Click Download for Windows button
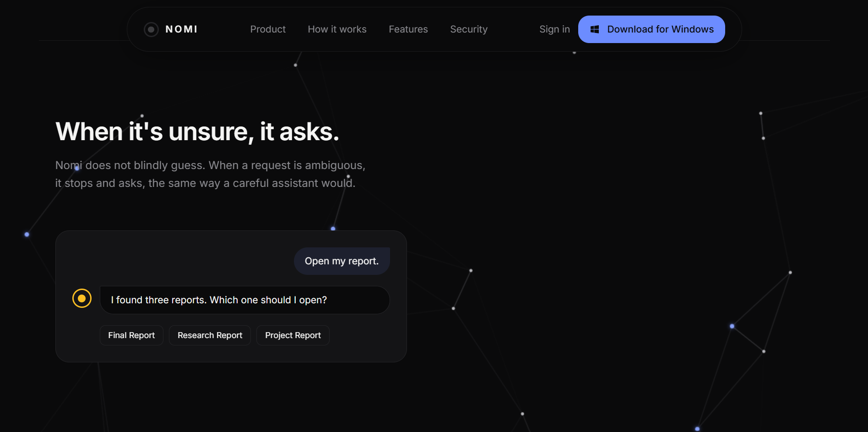Image resolution: width=868 pixels, height=432 pixels. coord(651,29)
